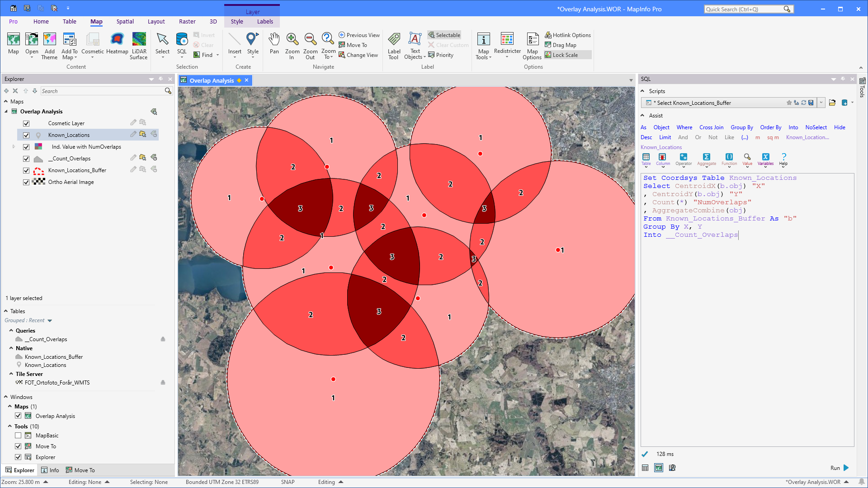
Task: Collapse the Scripts section in SQL panel
Action: pyautogui.click(x=642, y=91)
